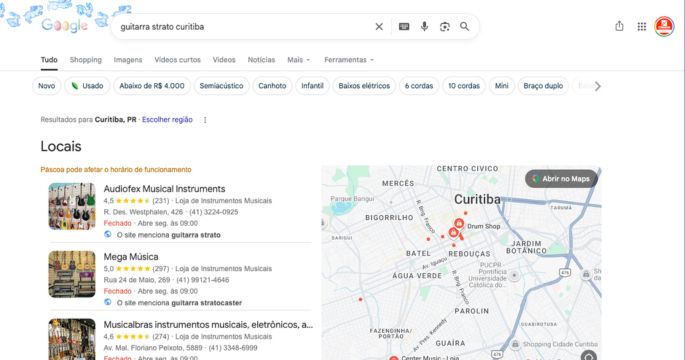This screenshot has width=685, height=360.
Task: Apply the 6 cordas filter chip
Action: point(419,86)
